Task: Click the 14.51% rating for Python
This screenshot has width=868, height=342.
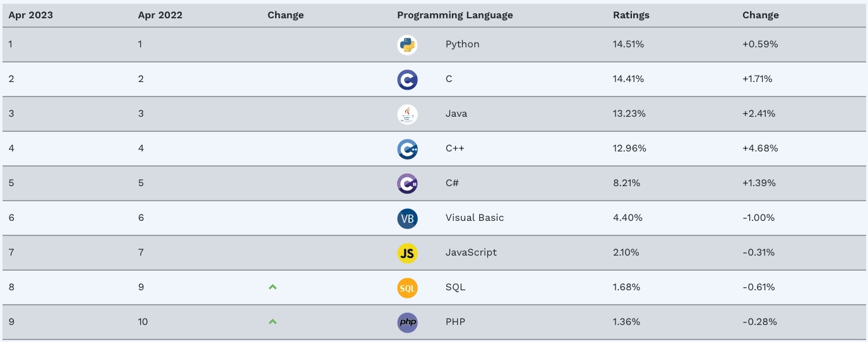Action: coord(628,44)
